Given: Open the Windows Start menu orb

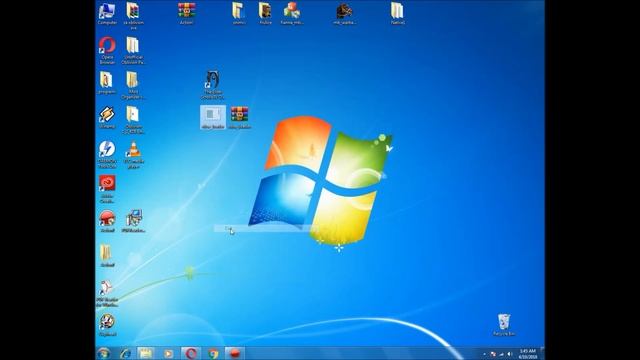Looking at the screenshot, I should 104,353.
